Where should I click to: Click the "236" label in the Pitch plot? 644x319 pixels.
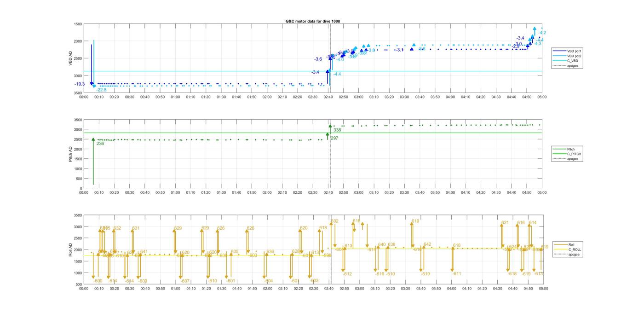pos(100,144)
